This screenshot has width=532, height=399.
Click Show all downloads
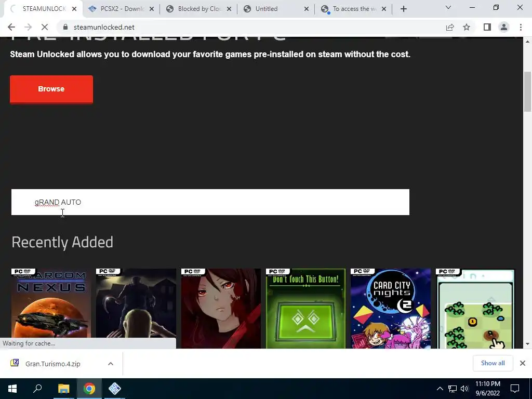[x=493, y=363]
